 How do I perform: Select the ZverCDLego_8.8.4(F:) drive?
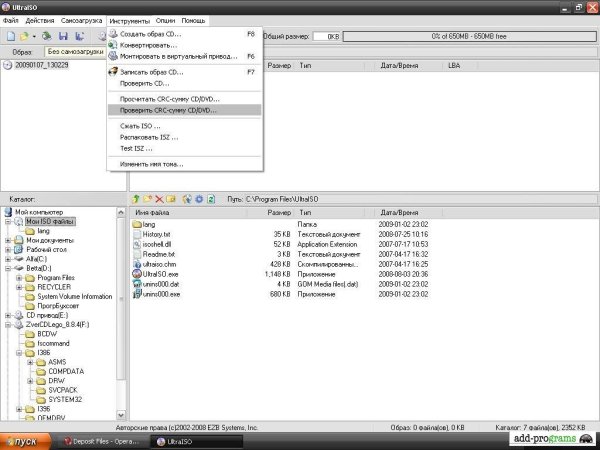[57, 324]
